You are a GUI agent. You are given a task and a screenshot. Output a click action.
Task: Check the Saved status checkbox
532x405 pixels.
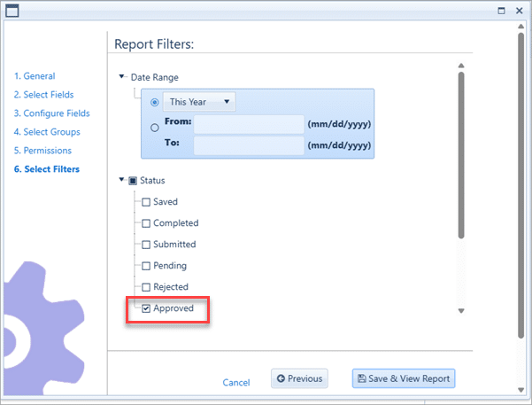pos(147,202)
